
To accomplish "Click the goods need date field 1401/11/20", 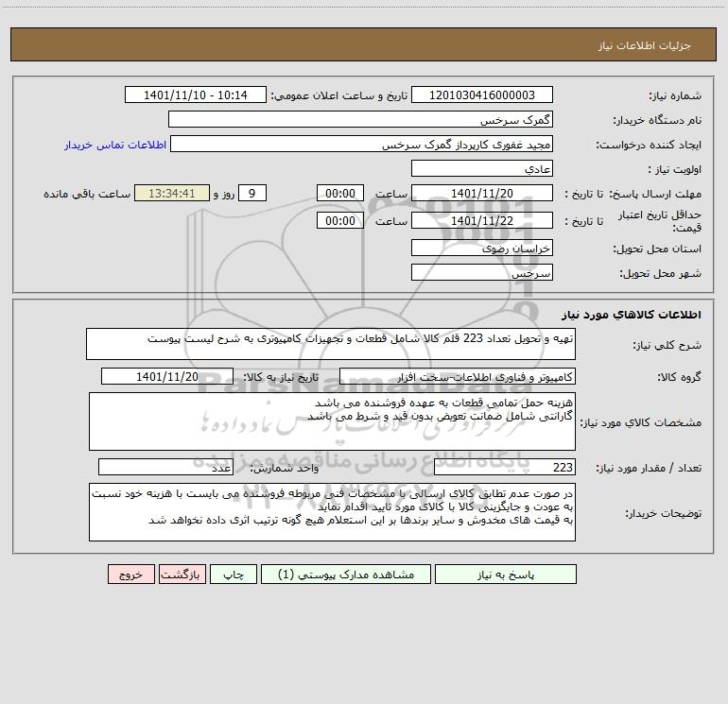I will coord(167,376).
